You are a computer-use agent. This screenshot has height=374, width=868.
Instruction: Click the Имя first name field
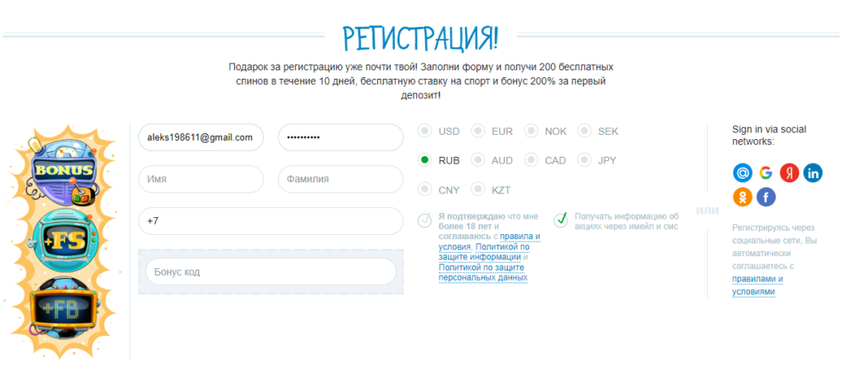click(x=201, y=180)
